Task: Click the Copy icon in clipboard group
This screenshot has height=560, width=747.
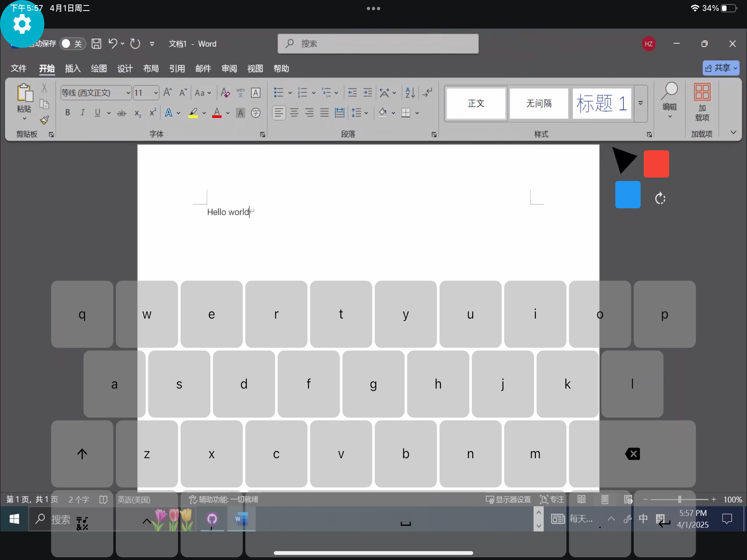Action: coord(44,104)
